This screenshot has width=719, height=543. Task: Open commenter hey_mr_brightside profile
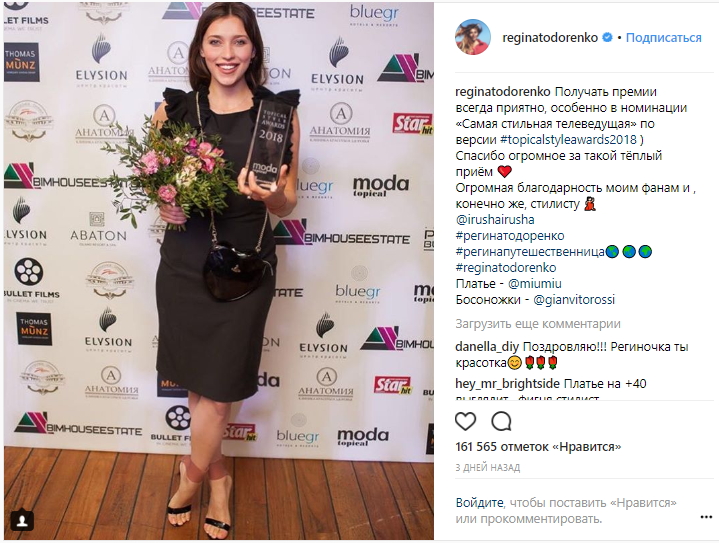pos(508,383)
